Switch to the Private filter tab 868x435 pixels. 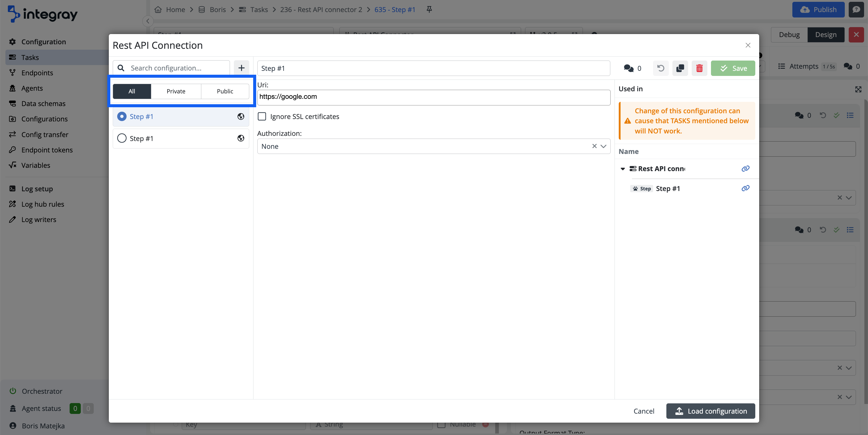click(x=176, y=91)
